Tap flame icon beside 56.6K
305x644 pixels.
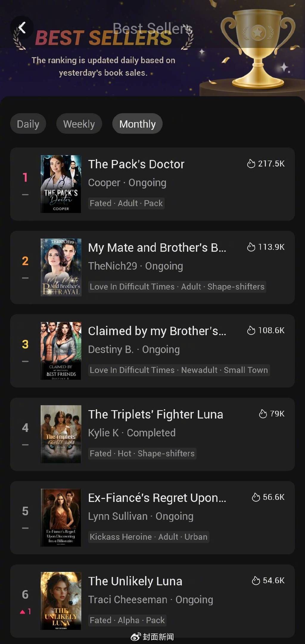[256, 497]
